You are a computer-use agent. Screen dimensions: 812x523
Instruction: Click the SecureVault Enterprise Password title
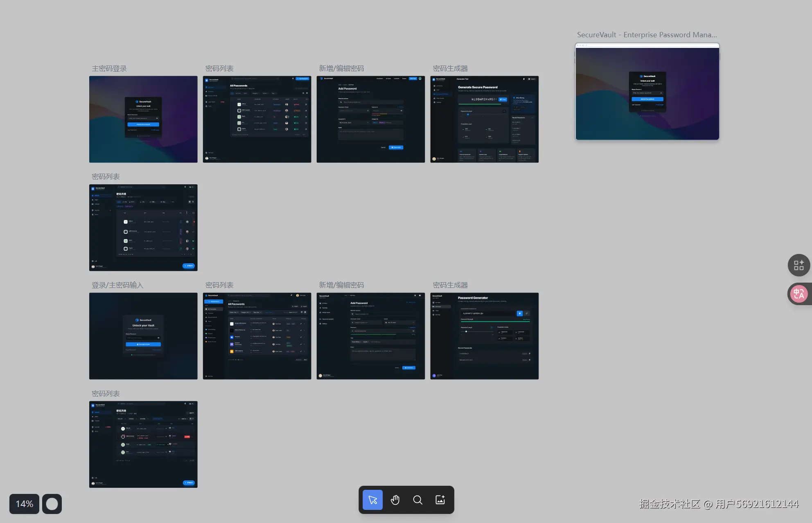click(x=647, y=35)
